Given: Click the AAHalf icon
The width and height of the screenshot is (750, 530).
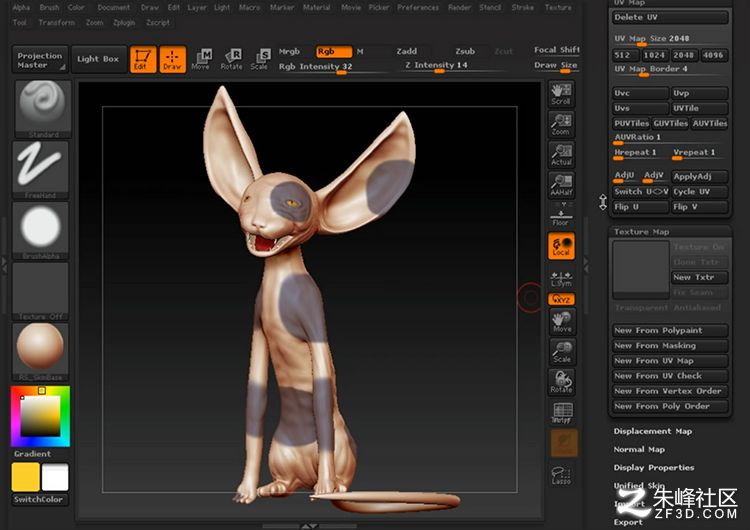Looking at the screenshot, I should (562, 185).
